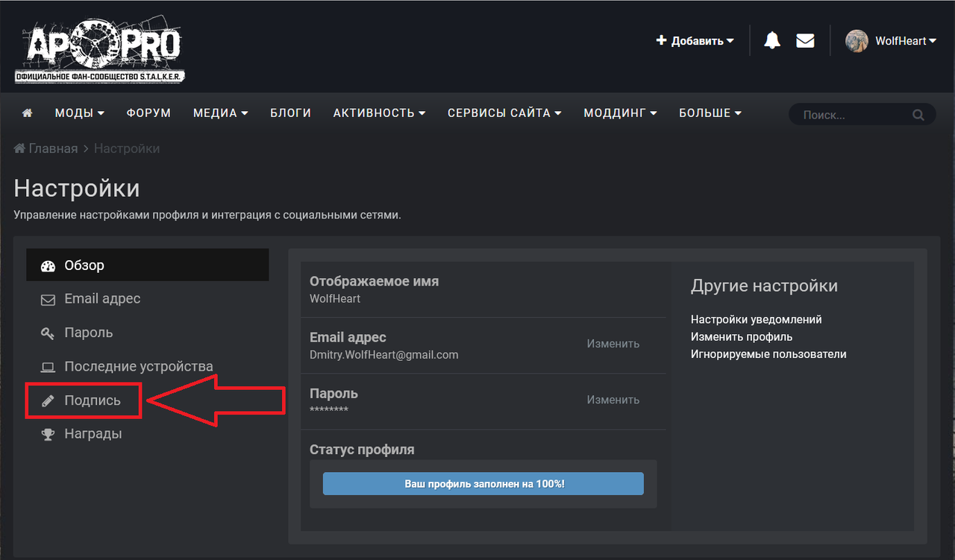Click the laptop icon beside Последние устройства
Image resolution: width=955 pixels, height=560 pixels.
coord(48,367)
